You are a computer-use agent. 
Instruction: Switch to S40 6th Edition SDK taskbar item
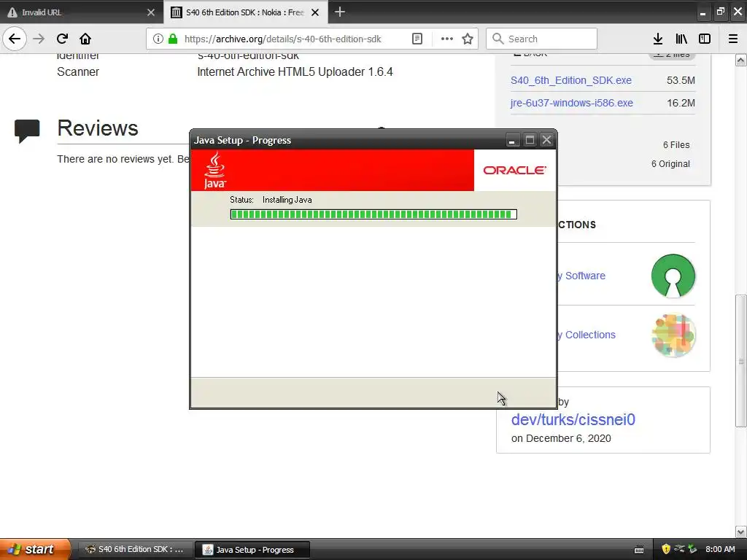(135, 550)
